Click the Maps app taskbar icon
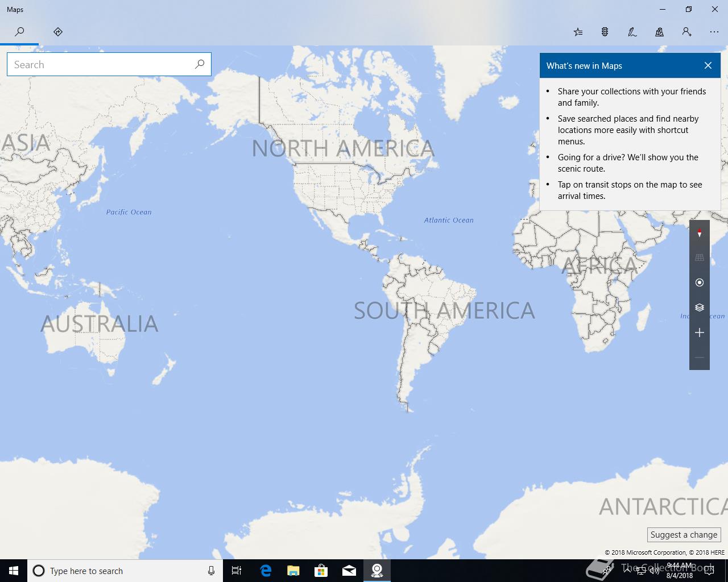Viewport: 728px width, 582px height. [x=377, y=571]
